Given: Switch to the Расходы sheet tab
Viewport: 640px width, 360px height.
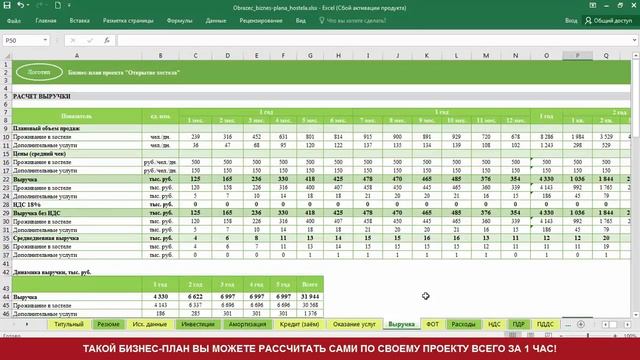Looking at the screenshot, I should [463, 324].
